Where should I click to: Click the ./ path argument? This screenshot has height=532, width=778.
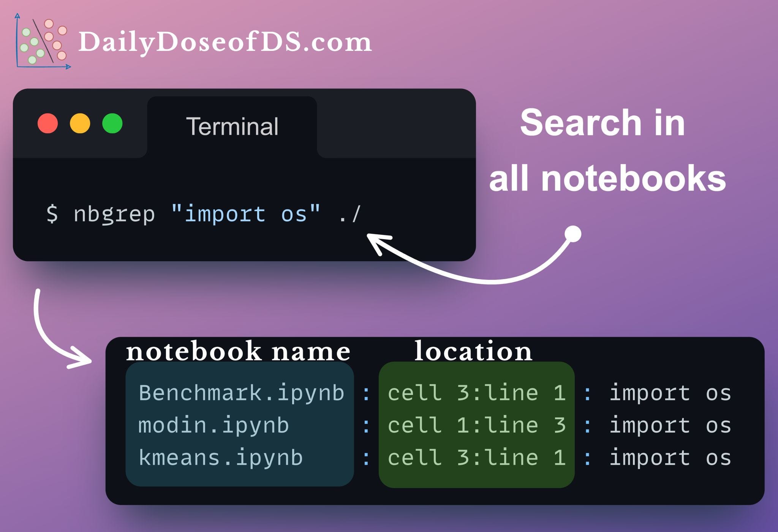pos(349,214)
